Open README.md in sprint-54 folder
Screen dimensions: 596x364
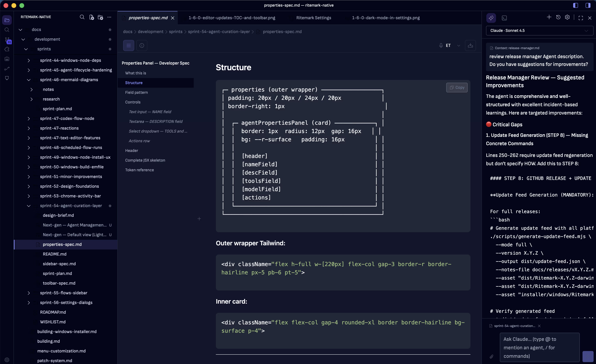pos(54,254)
